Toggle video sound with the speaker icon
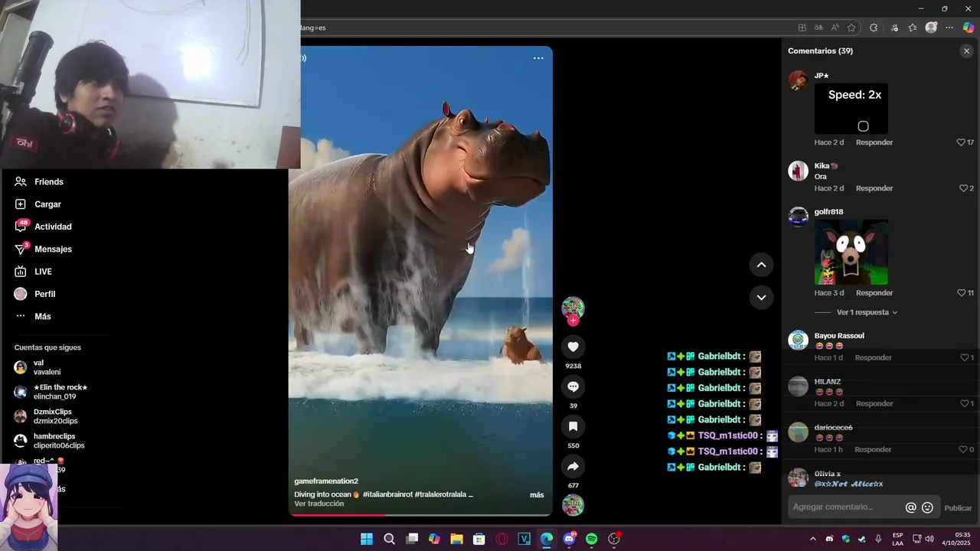The width and height of the screenshot is (980, 551). (x=303, y=58)
